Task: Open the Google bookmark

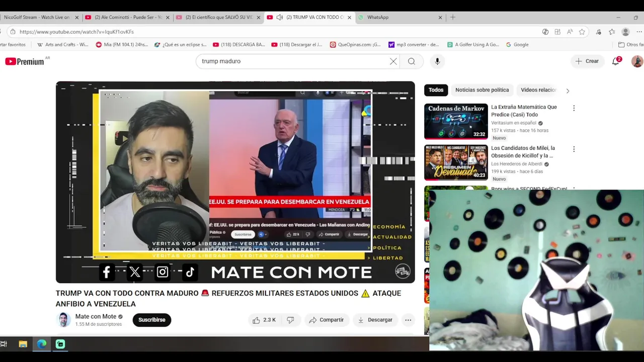Action: [517, 44]
